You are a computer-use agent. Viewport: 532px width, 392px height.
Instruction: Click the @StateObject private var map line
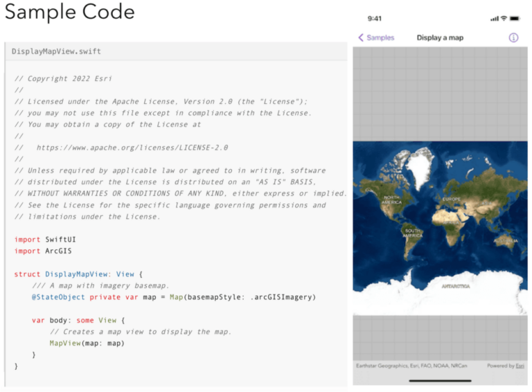174,297
